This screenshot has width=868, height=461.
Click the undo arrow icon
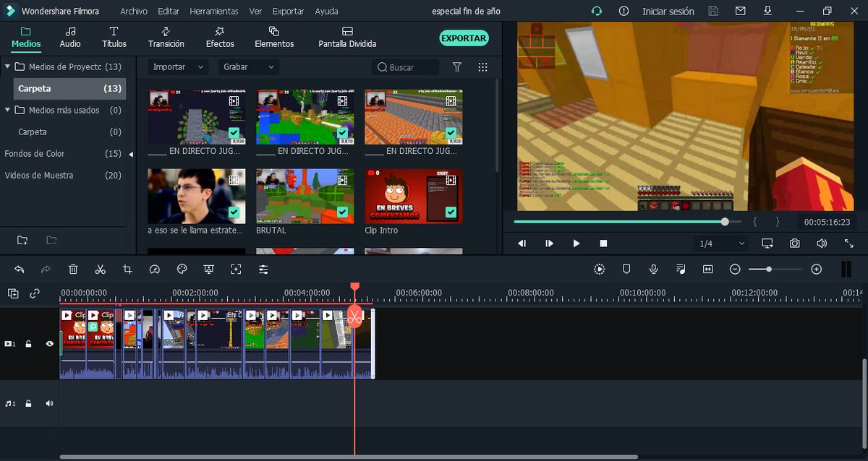[x=20, y=269]
